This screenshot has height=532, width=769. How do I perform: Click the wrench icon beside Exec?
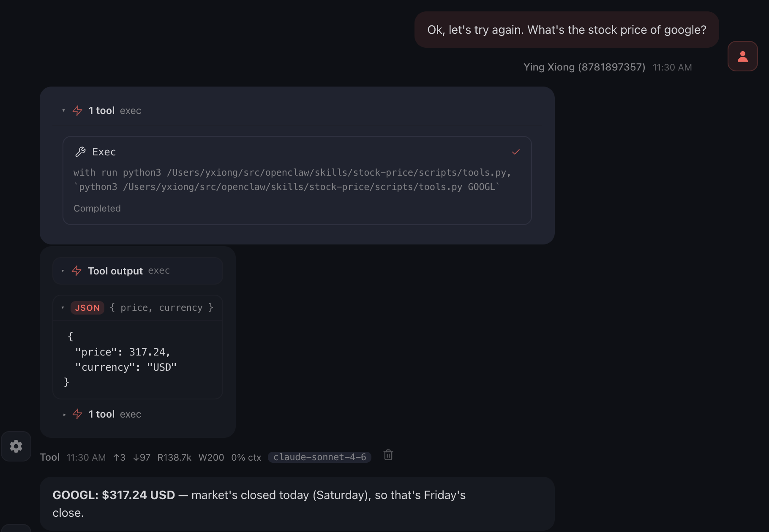[x=80, y=152]
